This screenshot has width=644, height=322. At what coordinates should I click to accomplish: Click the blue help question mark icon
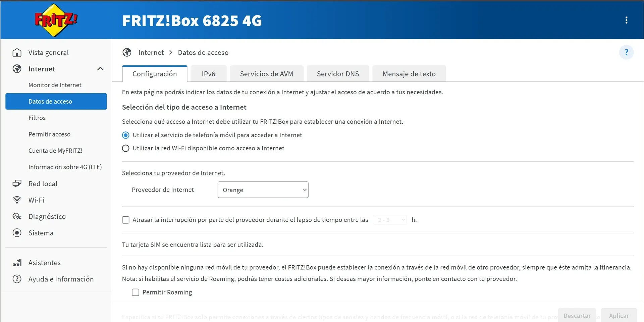point(626,52)
